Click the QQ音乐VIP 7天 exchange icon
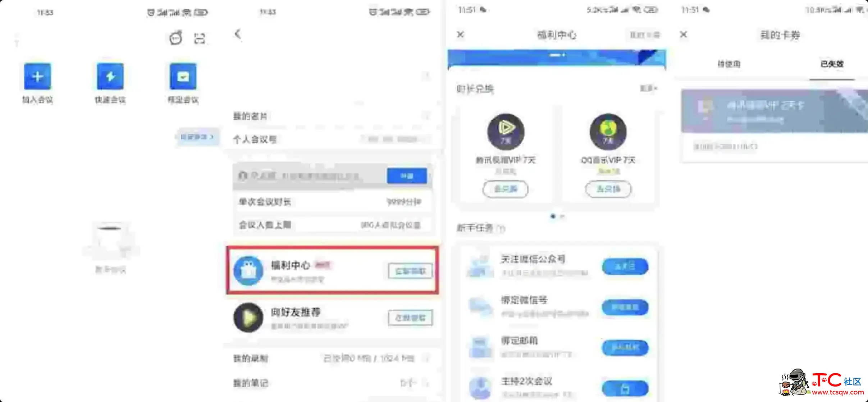 (x=608, y=189)
